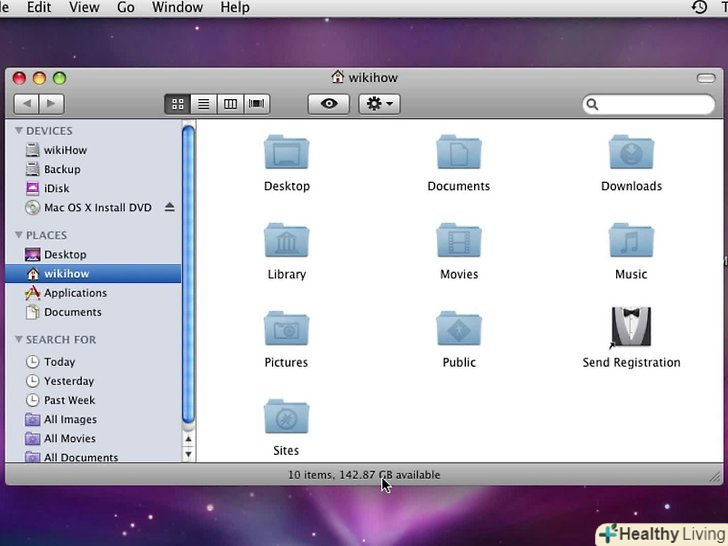The image size is (728, 546).
Task: Switch to Cover Flow view
Action: tap(258, 104)
